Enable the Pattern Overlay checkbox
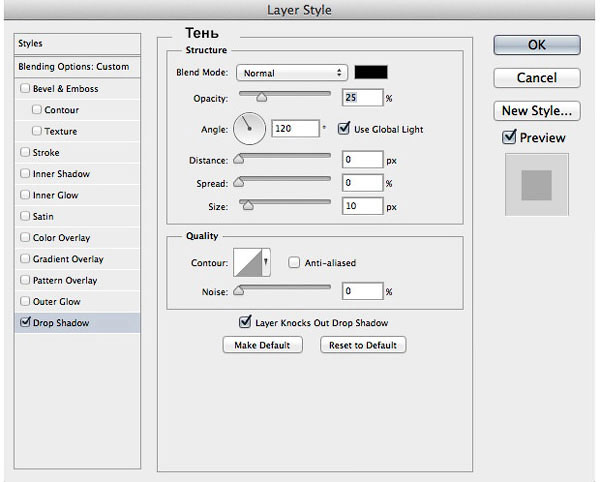This screenshot has width=600, height=482. [x=25, y=280]
